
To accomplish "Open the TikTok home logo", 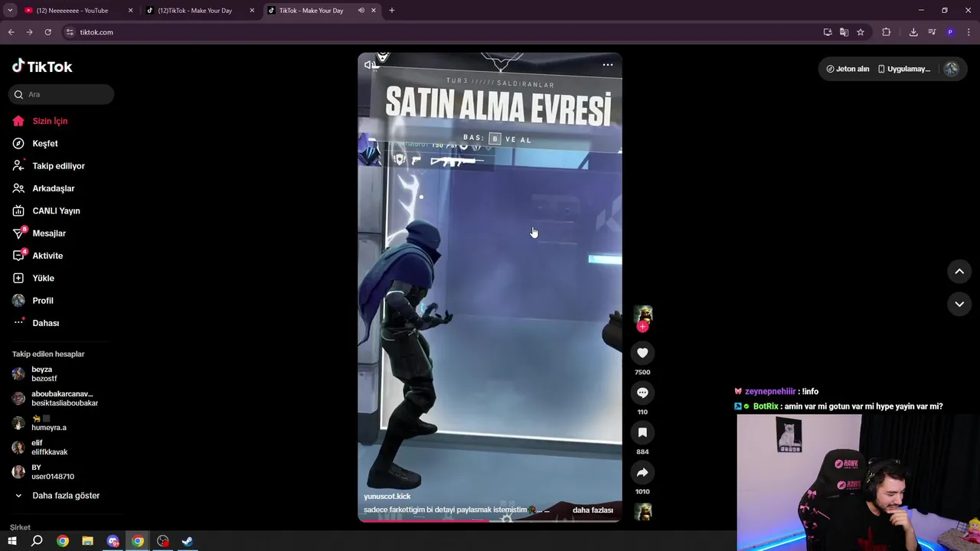I will coord(42,67).
